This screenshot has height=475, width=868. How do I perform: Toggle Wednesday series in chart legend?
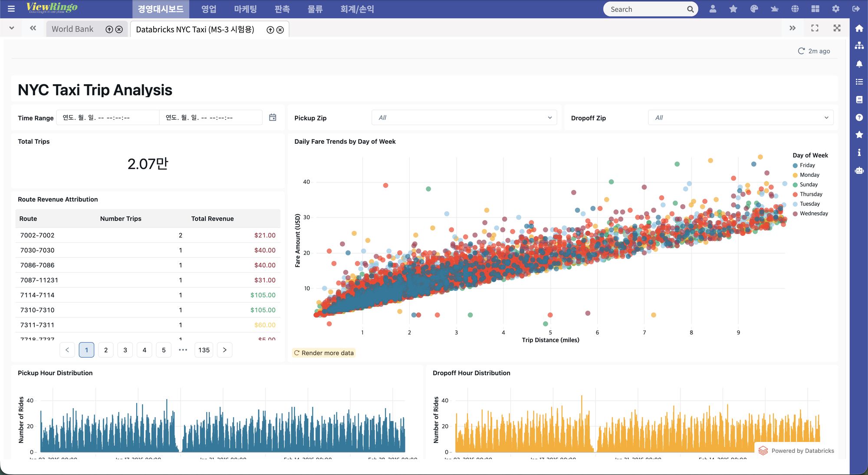click(810, 213)
